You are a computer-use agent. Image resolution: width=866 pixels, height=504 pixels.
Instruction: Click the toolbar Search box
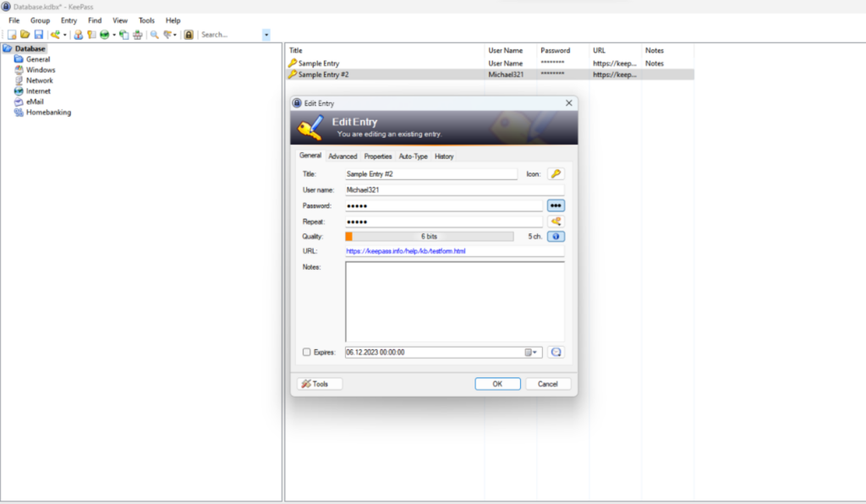coord(231,35)
